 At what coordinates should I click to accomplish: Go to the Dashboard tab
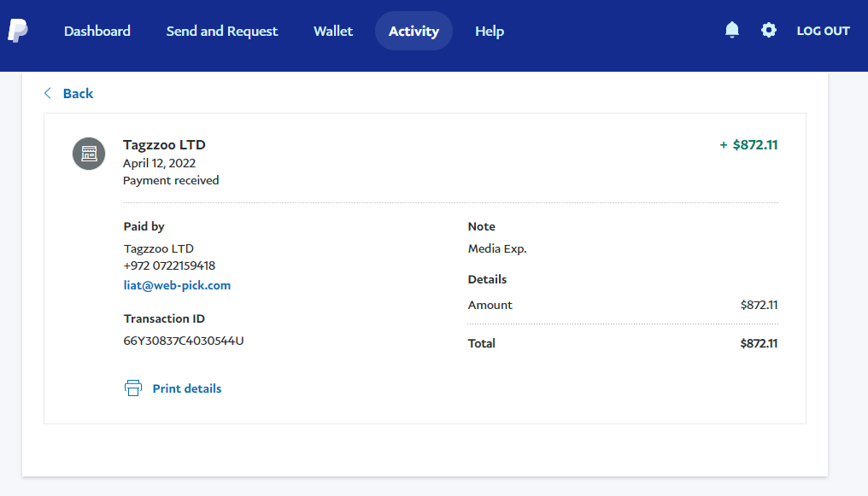97,31
